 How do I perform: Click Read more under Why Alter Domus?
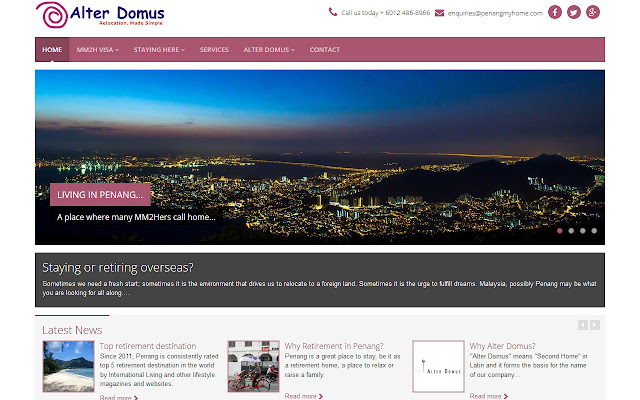tap(489, 396)
